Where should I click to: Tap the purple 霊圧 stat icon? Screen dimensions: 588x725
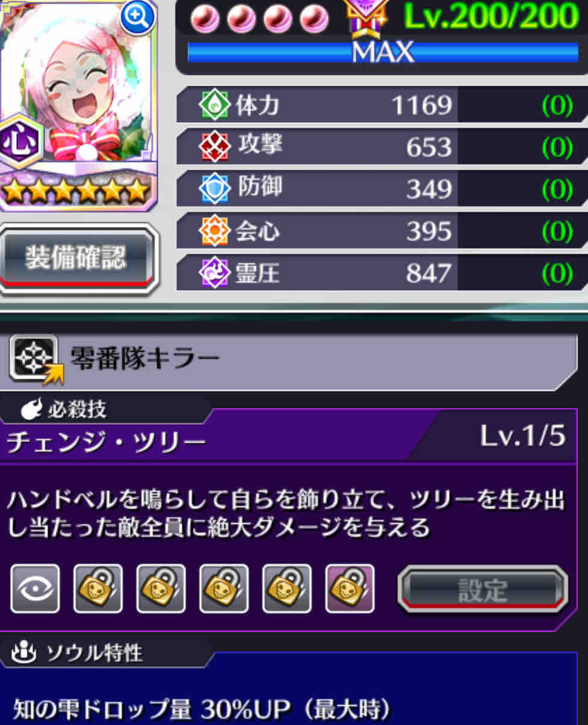[x=215, y=273]
